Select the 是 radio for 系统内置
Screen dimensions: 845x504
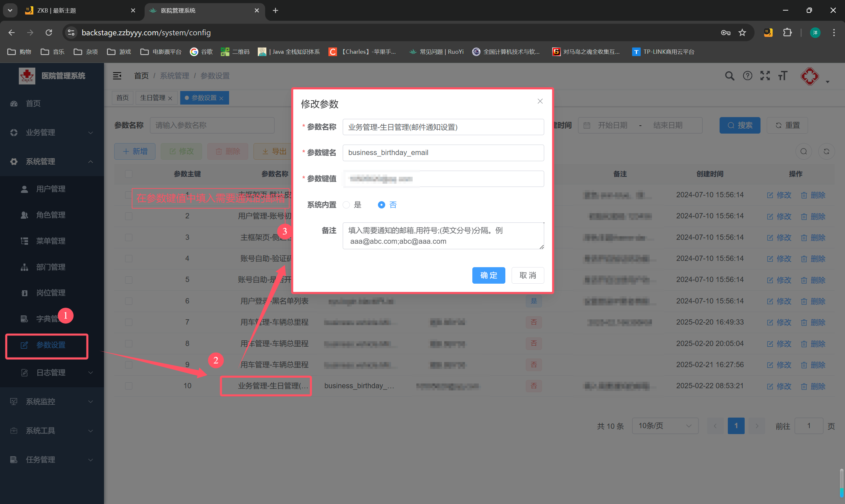pos(346,205)
